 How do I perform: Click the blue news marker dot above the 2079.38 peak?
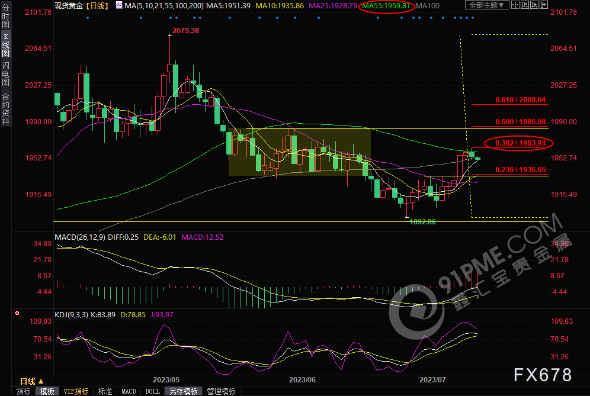pos(170,18)
